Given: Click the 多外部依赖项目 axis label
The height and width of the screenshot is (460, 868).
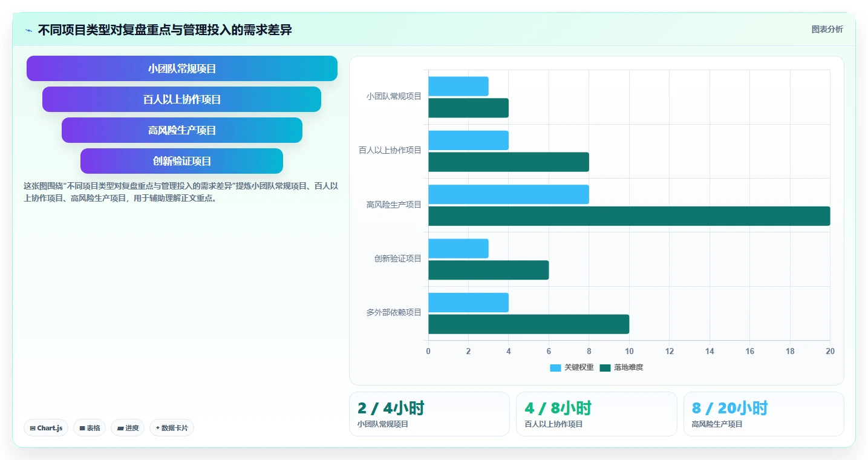Looking at the screenshot, I should pos(394,313).
